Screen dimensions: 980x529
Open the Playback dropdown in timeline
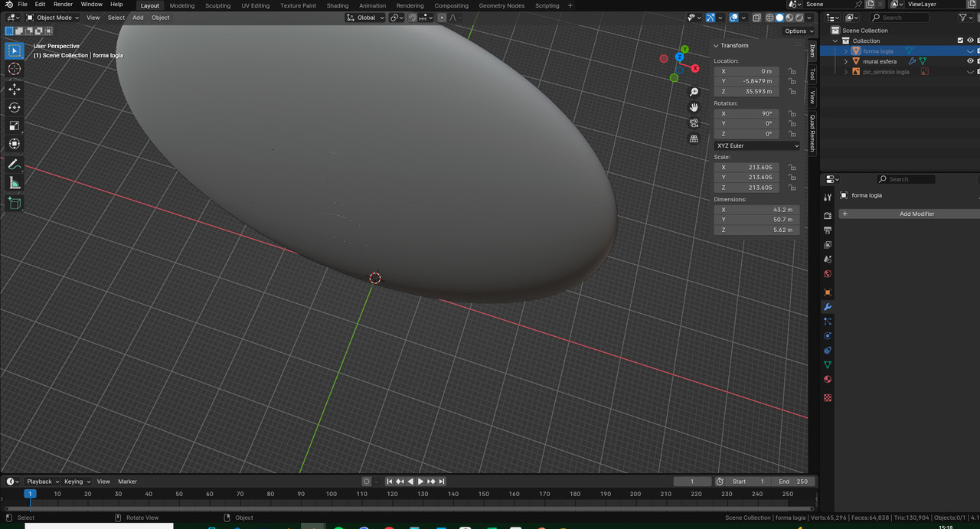(x=42, y=482)
